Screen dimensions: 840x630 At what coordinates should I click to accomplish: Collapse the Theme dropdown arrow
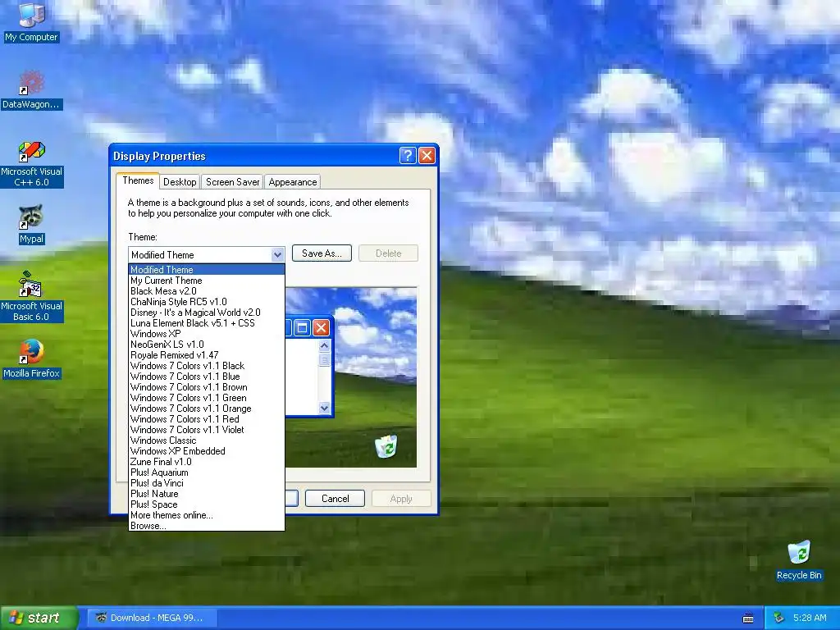tap(277, 255)
